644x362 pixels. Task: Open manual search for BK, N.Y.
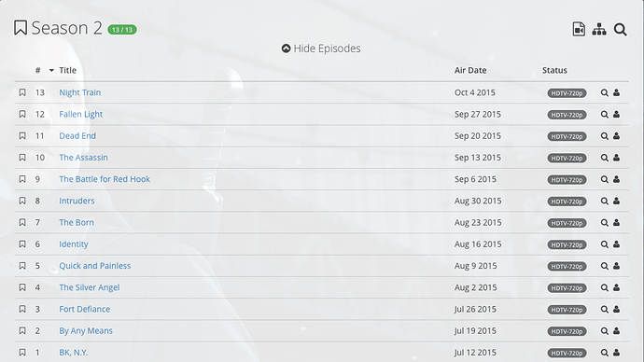pos(617,353)
